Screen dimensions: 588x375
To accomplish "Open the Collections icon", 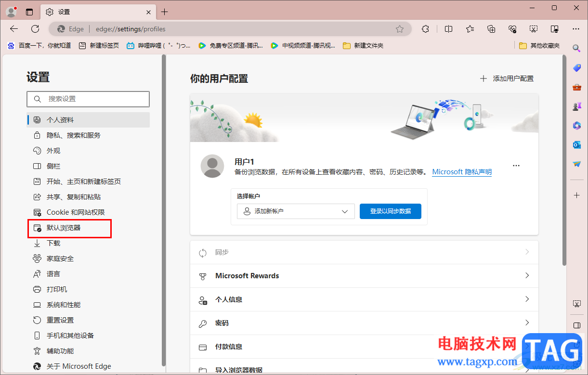I will point(491,29).
